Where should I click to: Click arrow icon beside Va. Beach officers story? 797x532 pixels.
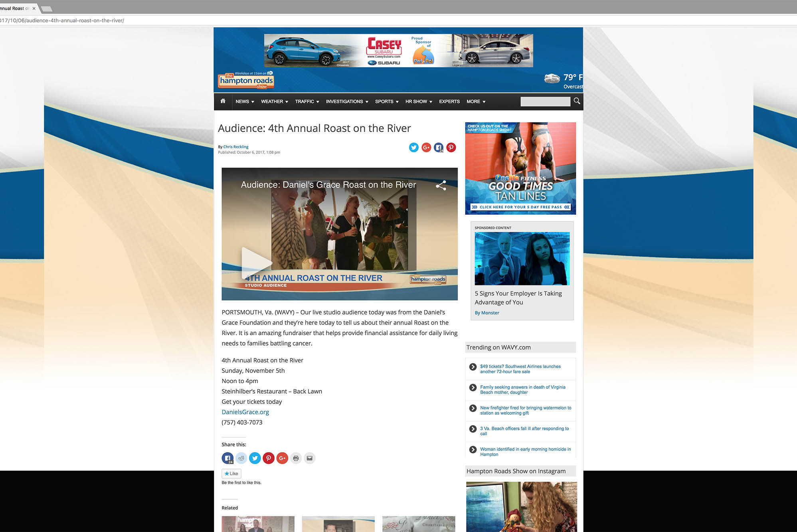coord(473,429)
